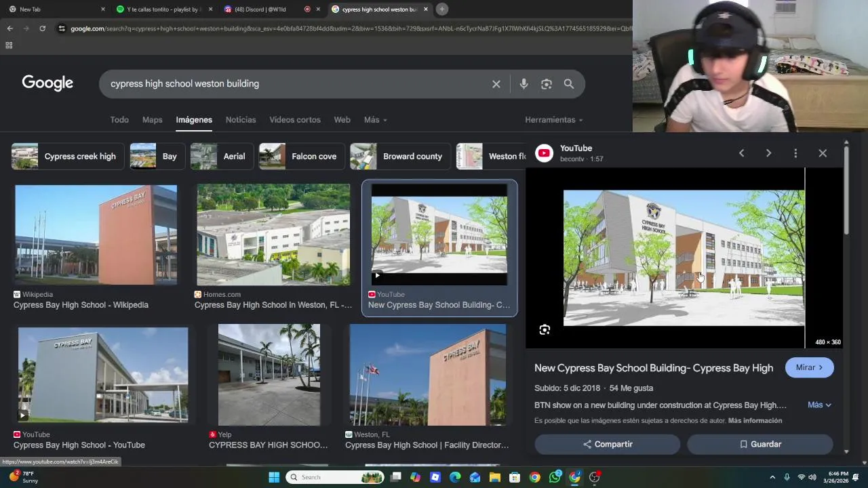The image size is (868, 488).
Task: Open the Windows Start menu
Action: (274, 477)
